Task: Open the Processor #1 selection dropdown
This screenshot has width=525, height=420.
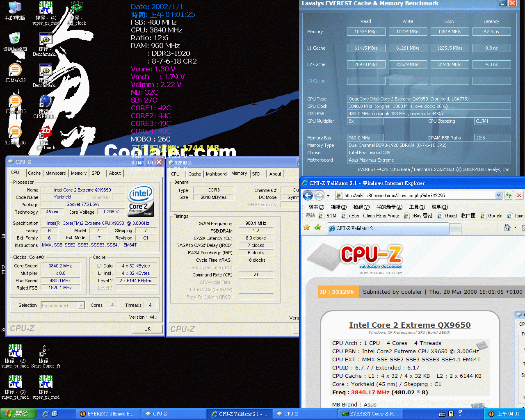Action: 81,305
